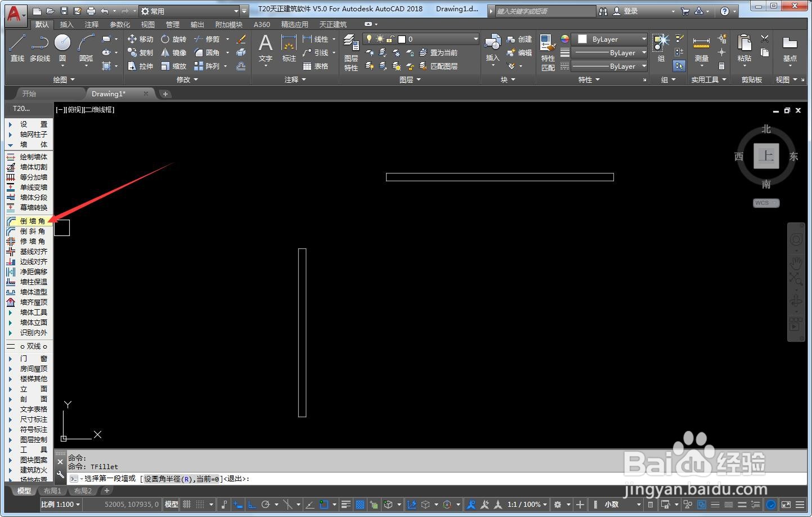
Task: Click 匹配图层 button
Action: click(x=438, y=66)
